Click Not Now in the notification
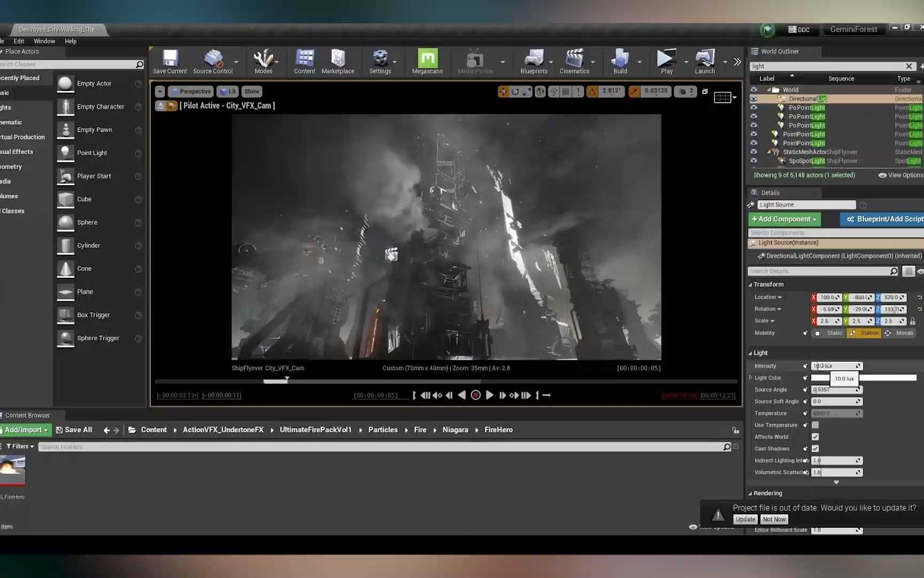Viewport: 924px width, 578px height. point(774,520)
